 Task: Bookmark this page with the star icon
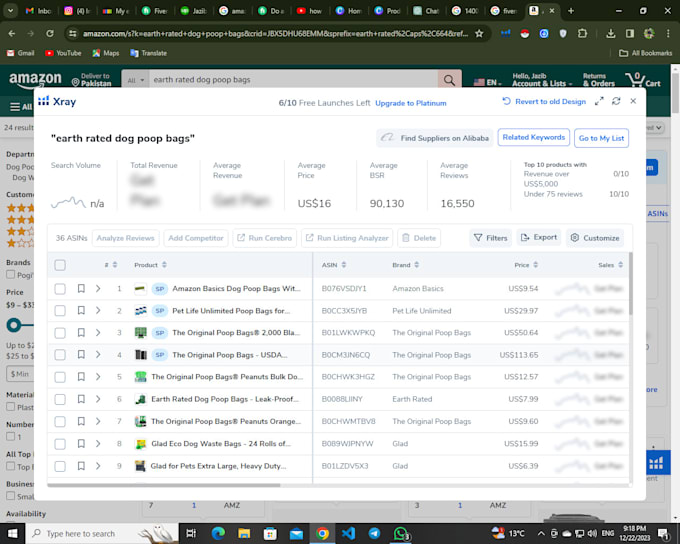click(x=479, y=33)
